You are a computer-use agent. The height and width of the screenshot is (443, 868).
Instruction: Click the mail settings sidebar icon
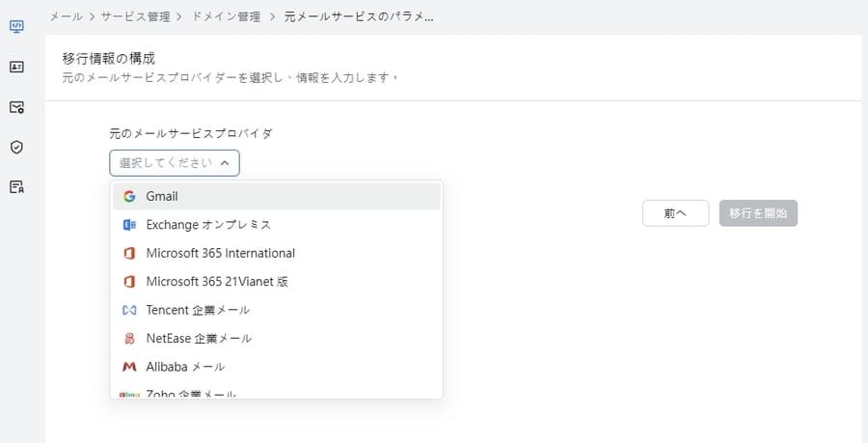[16, 107]
